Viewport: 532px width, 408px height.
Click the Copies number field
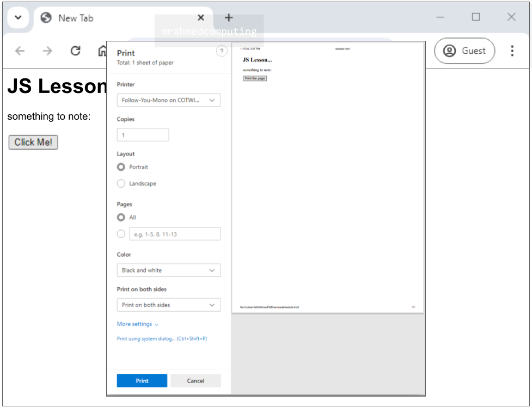(x=143, y=135)
